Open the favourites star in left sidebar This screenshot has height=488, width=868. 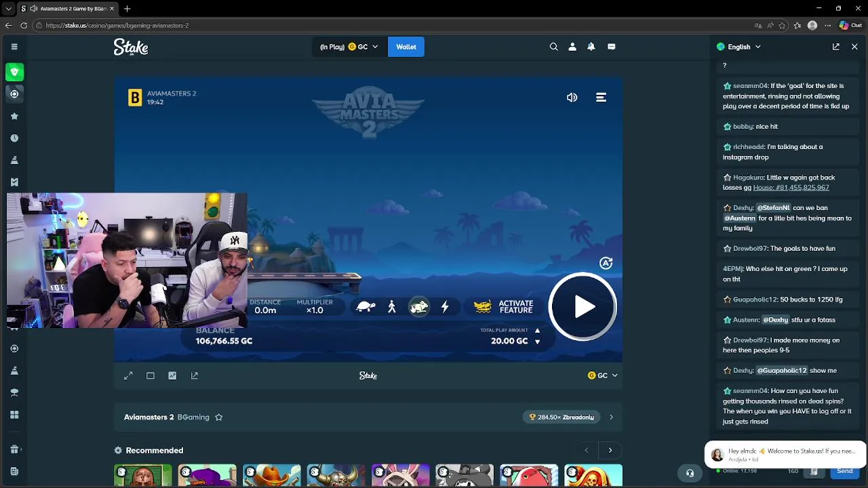pyautogui.click(x=14, y=116)
